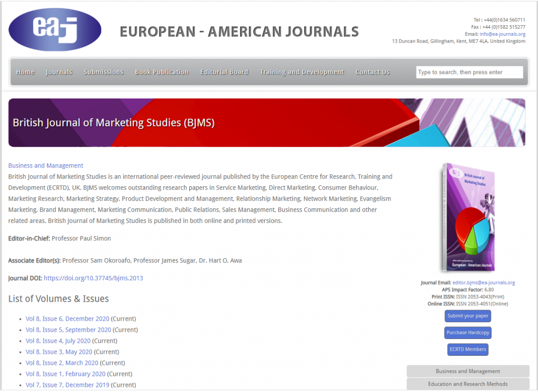Click the info@ea-journals.org email link
The height and width of the screenshot is (392, 538).
tap(502, 34)
